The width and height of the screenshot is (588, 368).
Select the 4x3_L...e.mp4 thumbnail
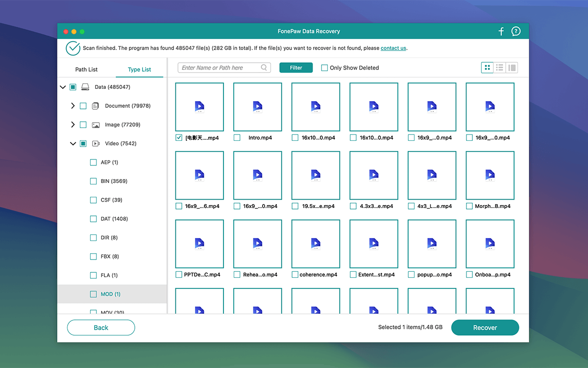432,176
